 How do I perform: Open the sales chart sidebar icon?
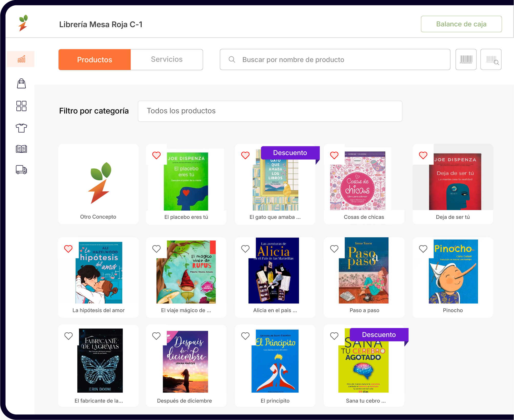pyautogui.click(x=21, y=59)
